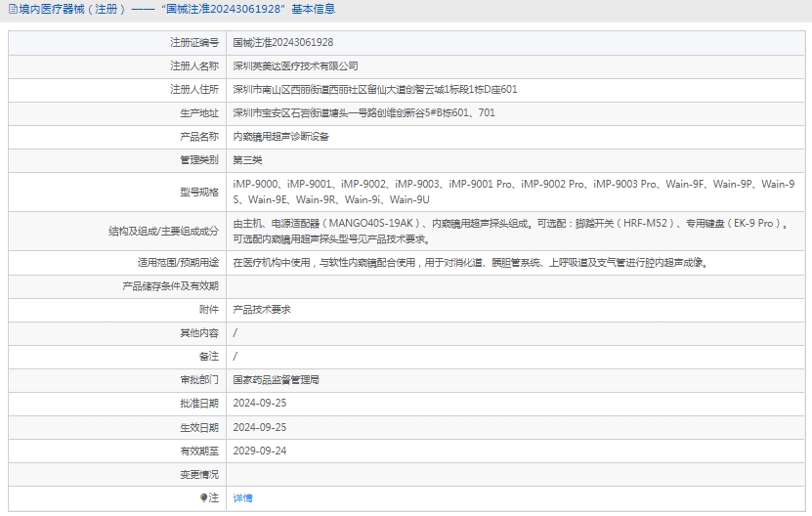Select registration number 国械注准20243061928 value cell
The image size is (812, 516).
click(x=282, y=43)
